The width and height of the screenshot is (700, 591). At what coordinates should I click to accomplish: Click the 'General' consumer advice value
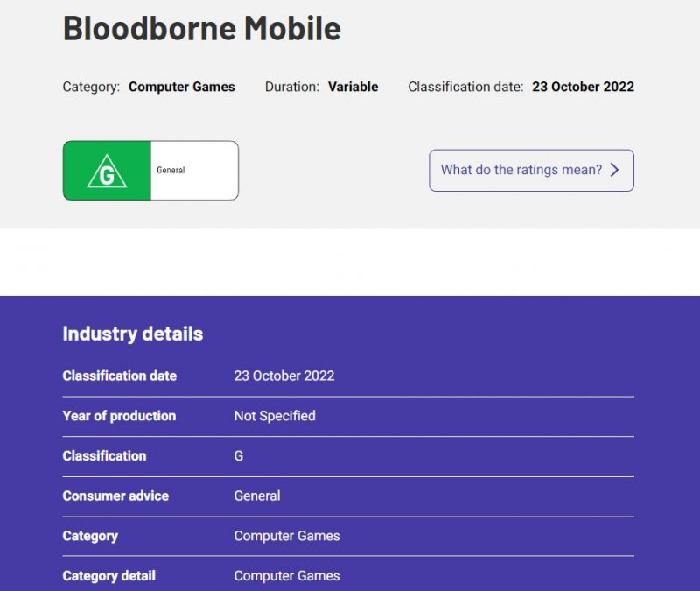click(x=257, y=496)
